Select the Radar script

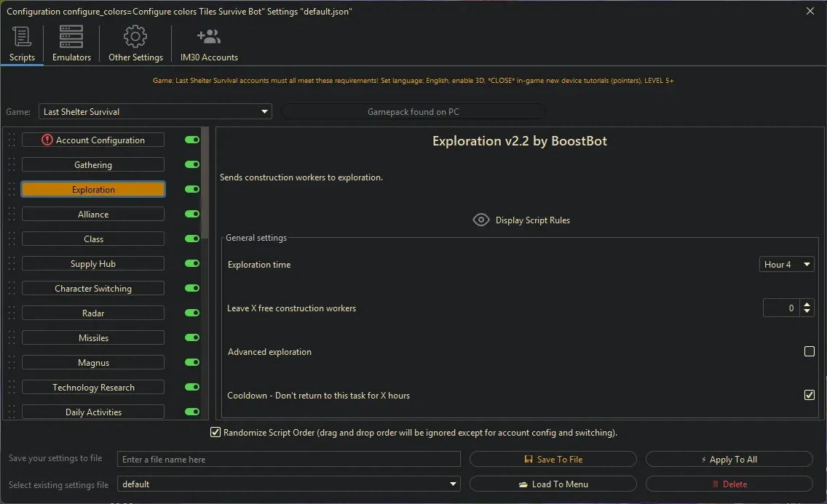point(93,313)
